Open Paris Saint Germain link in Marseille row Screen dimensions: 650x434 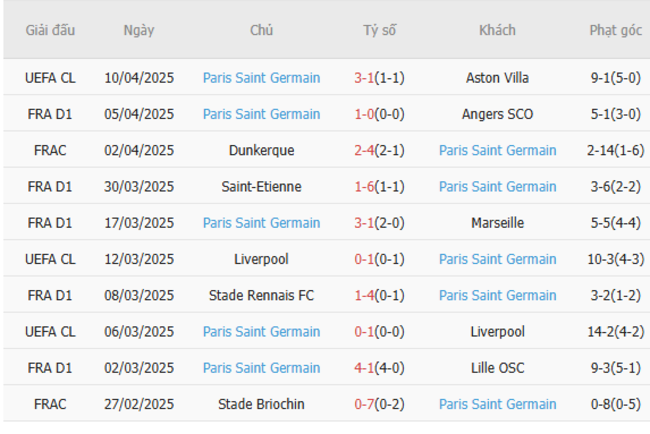261,223
